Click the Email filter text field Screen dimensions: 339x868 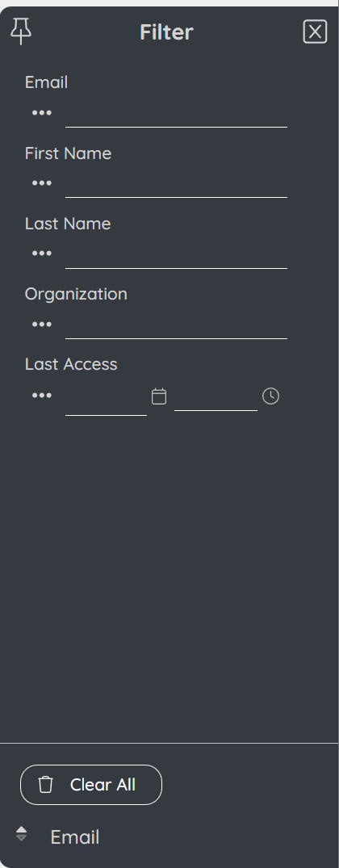click(177, 114)
